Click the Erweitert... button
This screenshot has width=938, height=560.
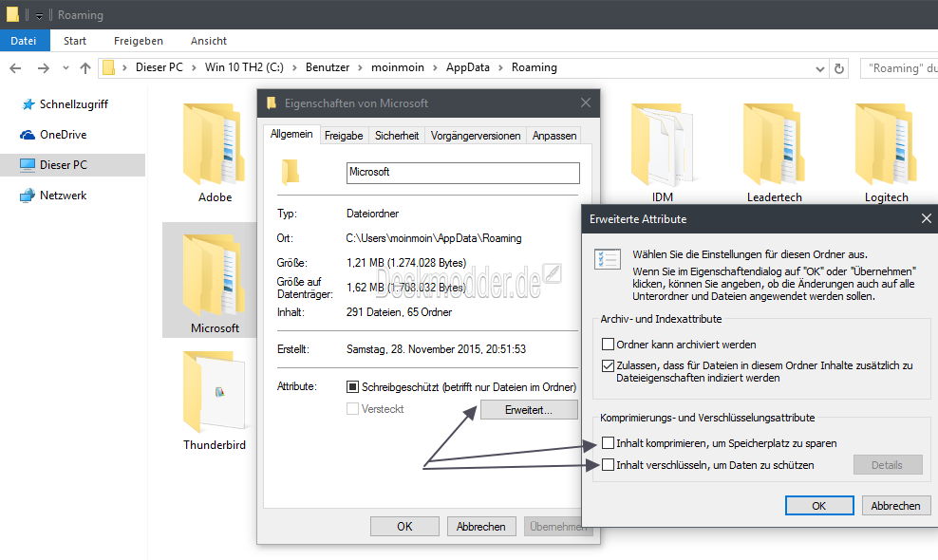click(x=529, y=410)
